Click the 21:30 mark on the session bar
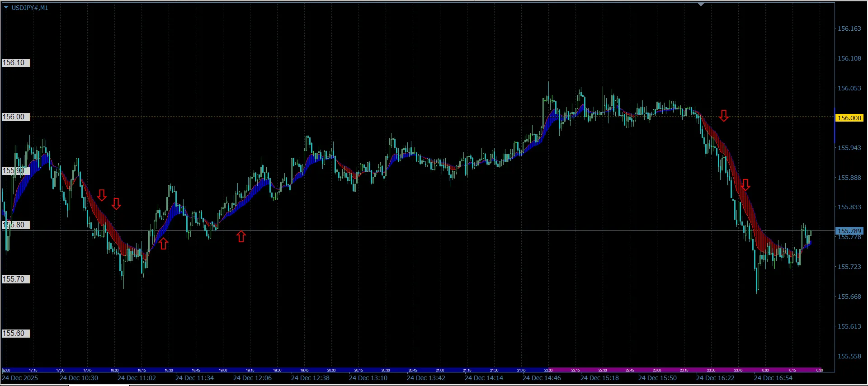The height and width of the screenshot is (386, 868). pos(494,370)
